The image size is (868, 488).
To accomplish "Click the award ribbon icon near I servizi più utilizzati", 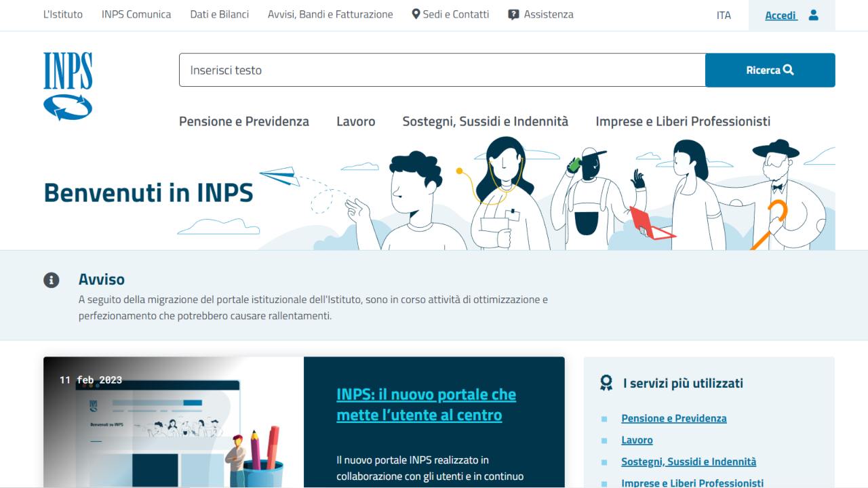I will coord(606,383).
